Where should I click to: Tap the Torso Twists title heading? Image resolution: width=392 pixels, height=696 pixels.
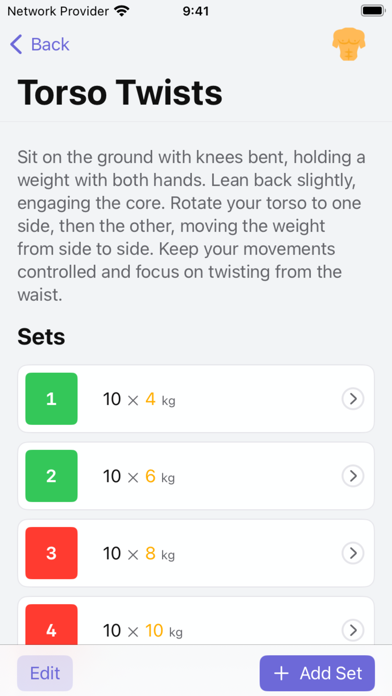[x=120, y=92]
